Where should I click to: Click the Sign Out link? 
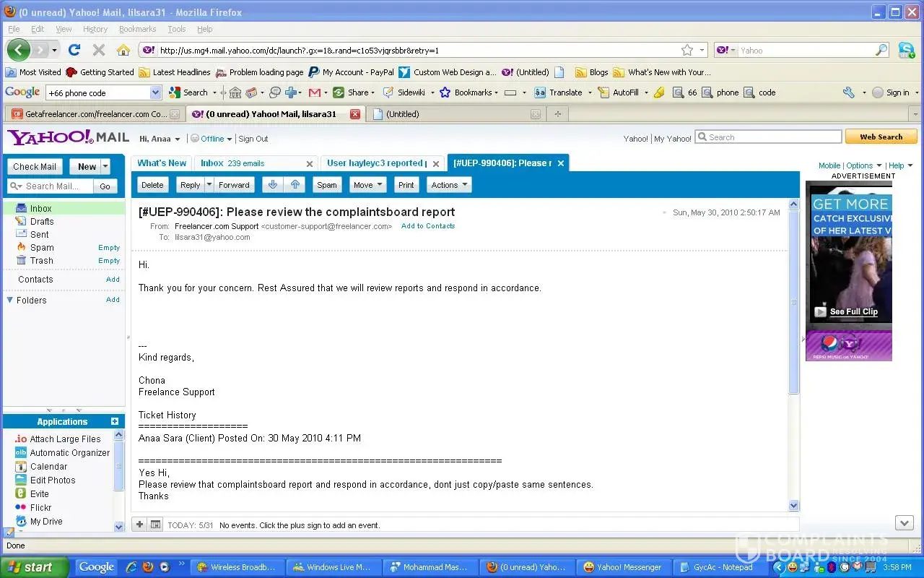[253, 139]
